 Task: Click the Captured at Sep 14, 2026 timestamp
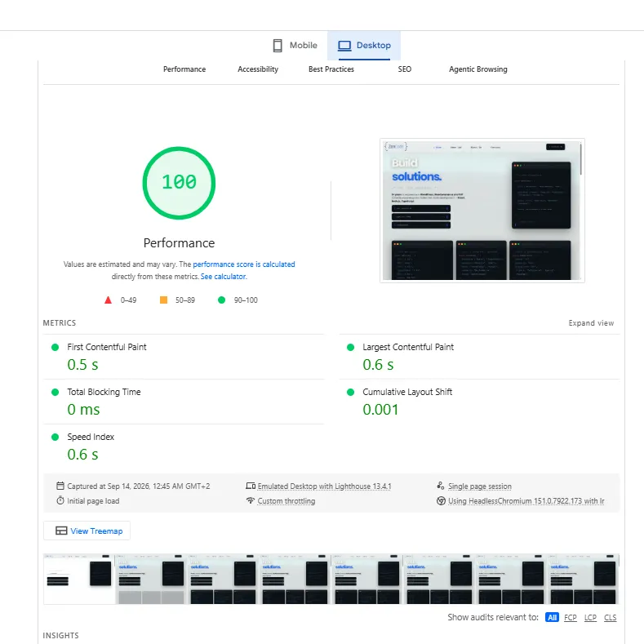coord(139,486)
